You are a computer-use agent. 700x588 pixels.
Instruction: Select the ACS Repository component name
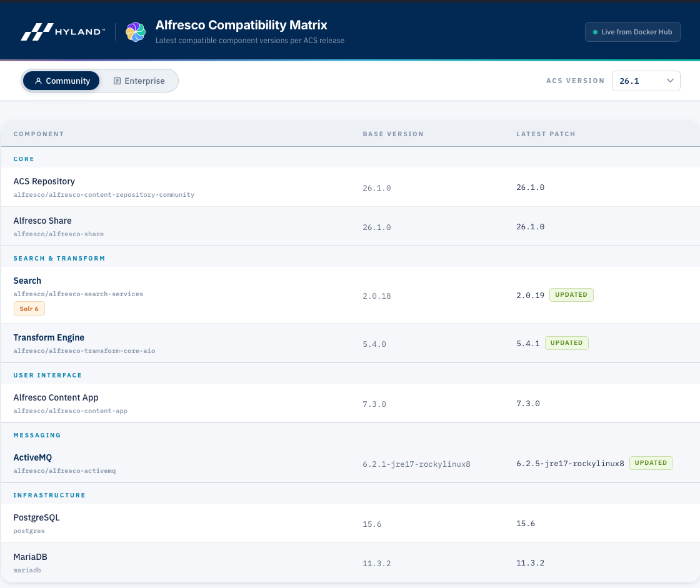pos(44,181)
